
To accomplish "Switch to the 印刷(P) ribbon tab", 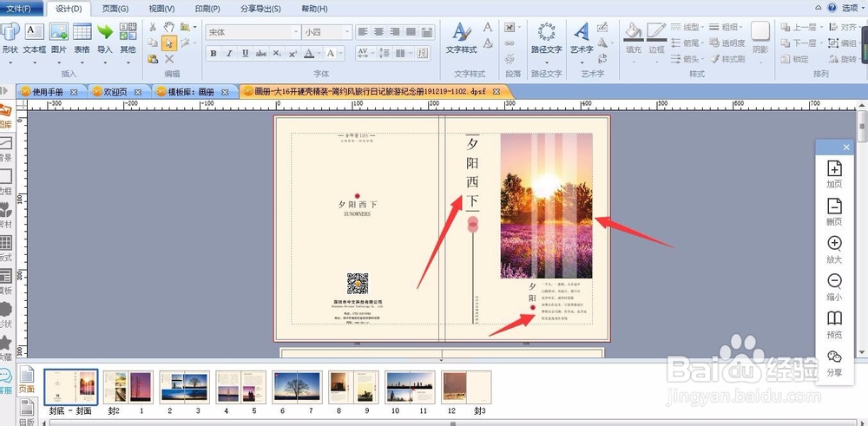I will coord(207,9).
